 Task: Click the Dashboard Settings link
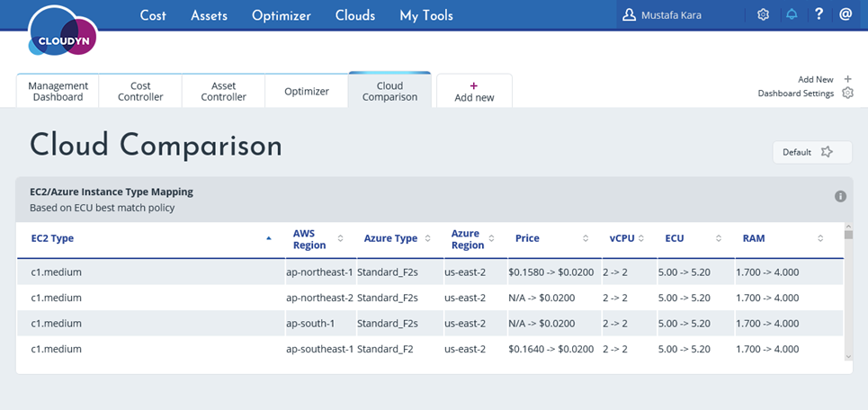click(x=795, y=94)
